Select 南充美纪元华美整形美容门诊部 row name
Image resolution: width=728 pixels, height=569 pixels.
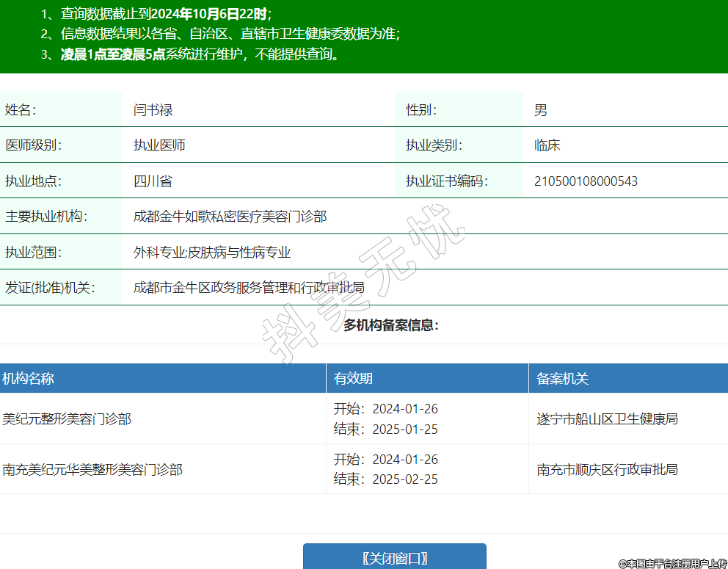[92, 469]
